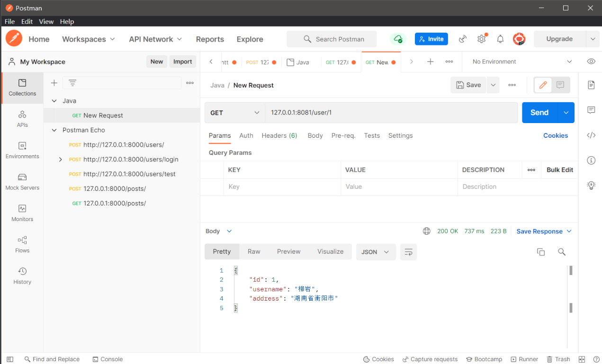
Task: Click the Search Postman box
Action: pyautogui.click(x=332, y=39)
